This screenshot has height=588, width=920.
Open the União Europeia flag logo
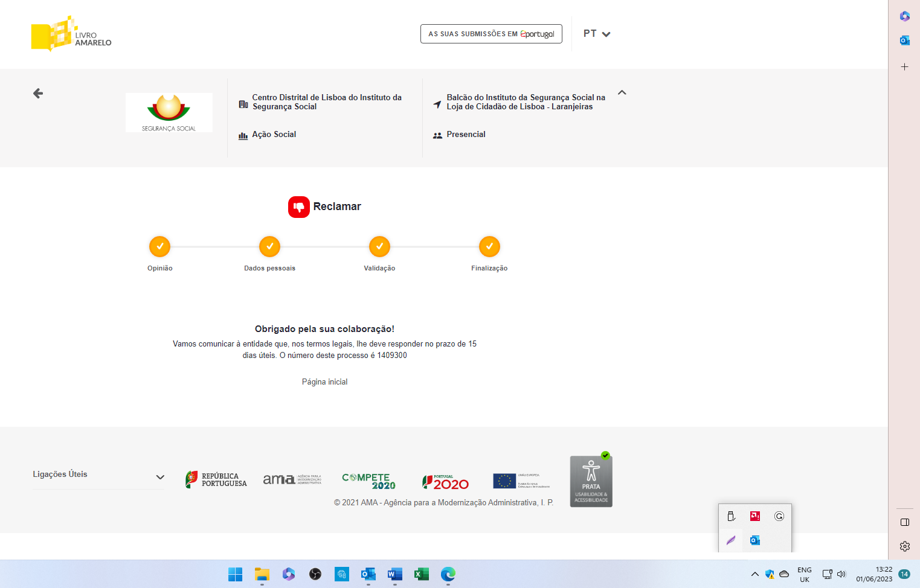pyautogui.click(x=521, y=481)
